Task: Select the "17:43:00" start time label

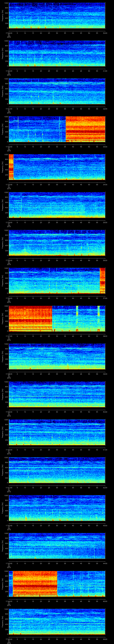Action: [x=9, y=563]
